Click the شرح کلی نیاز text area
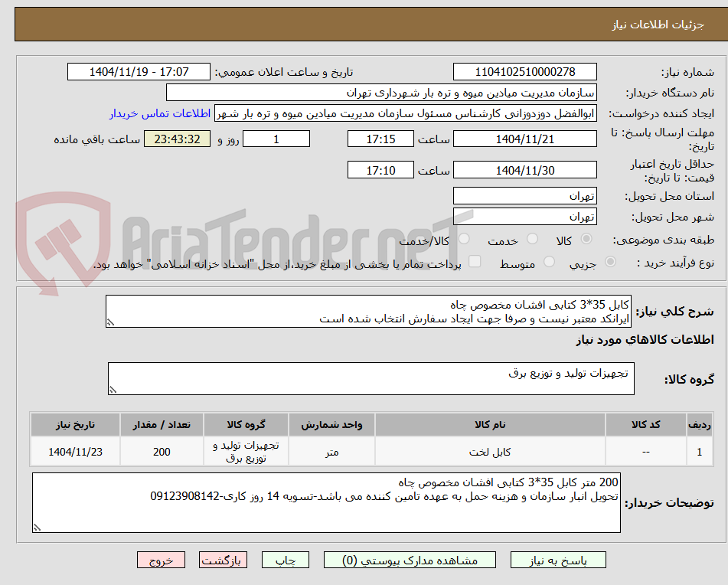The image size is (728, 585). coord(368,312)
